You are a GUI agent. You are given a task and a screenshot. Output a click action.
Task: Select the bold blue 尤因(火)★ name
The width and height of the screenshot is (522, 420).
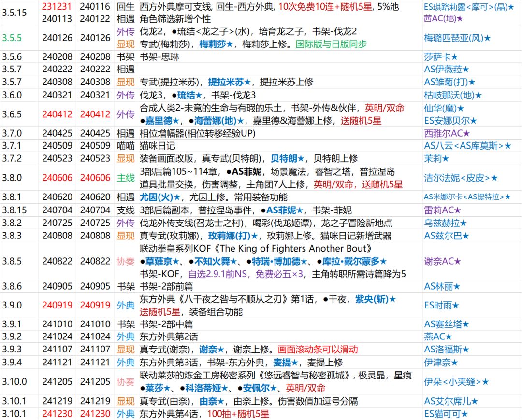pyautogui.click(x=160, y=197)
